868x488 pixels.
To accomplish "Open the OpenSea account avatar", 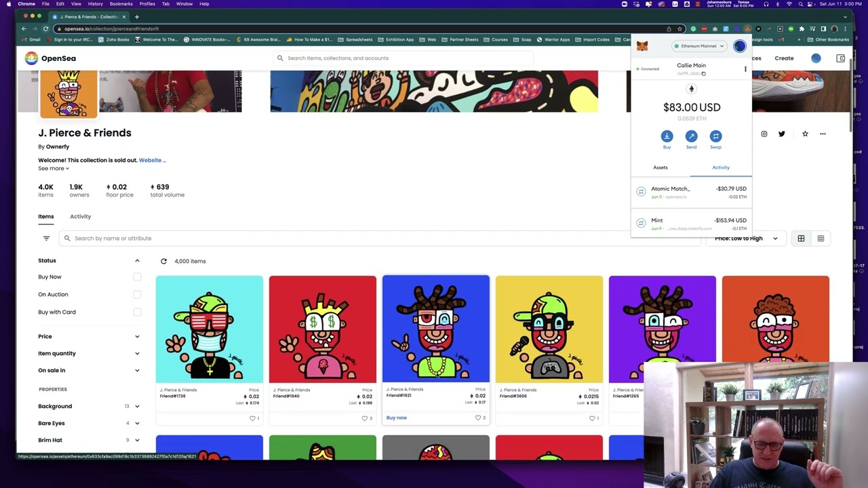I will 816,58.
